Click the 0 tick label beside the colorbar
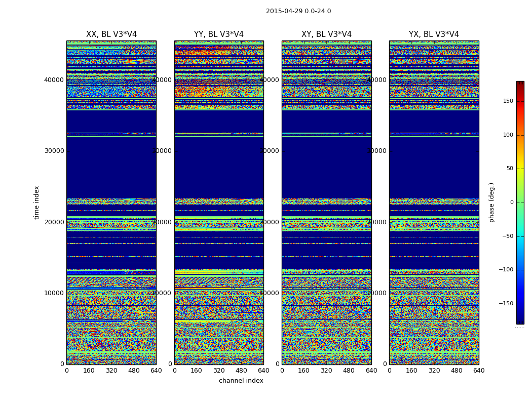This screenshot has height=405, width=532. pyautogui.click(x=511, y=202)
